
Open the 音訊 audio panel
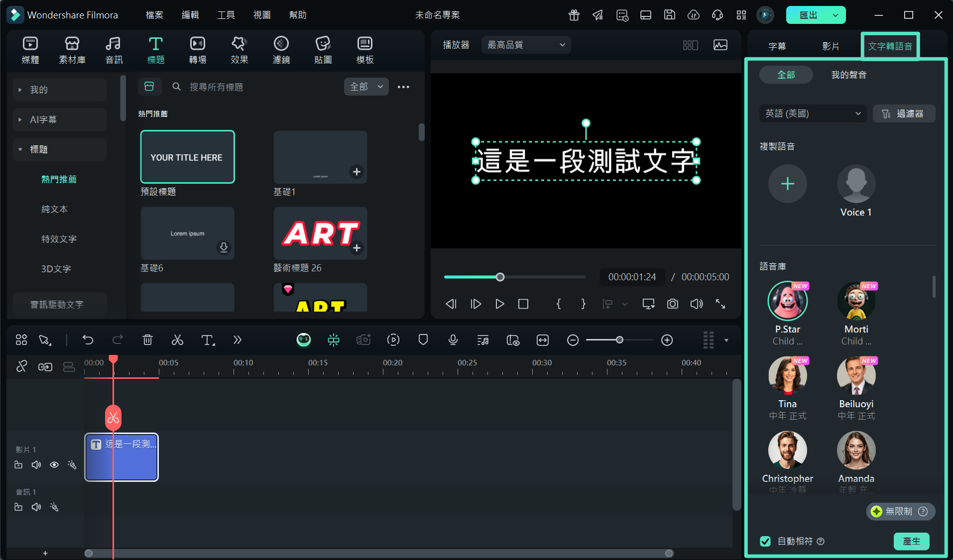pyautogui.click(x=114, y=50)
